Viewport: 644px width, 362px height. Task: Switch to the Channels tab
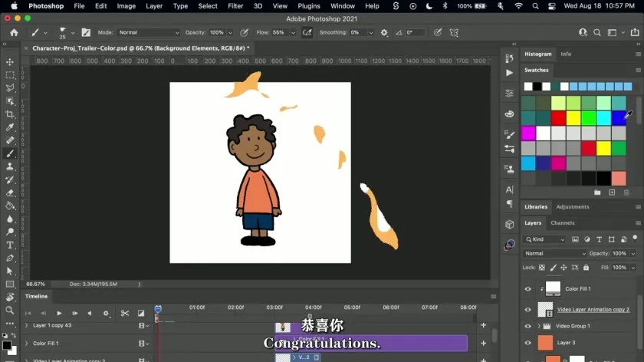563,223
